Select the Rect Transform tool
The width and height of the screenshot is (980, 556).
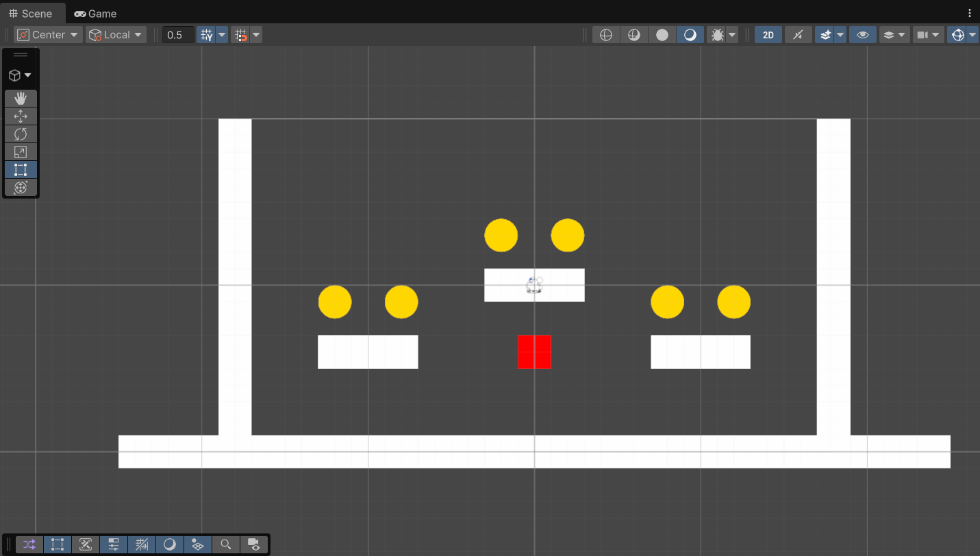pyautogui.click(x=21, y=170)
